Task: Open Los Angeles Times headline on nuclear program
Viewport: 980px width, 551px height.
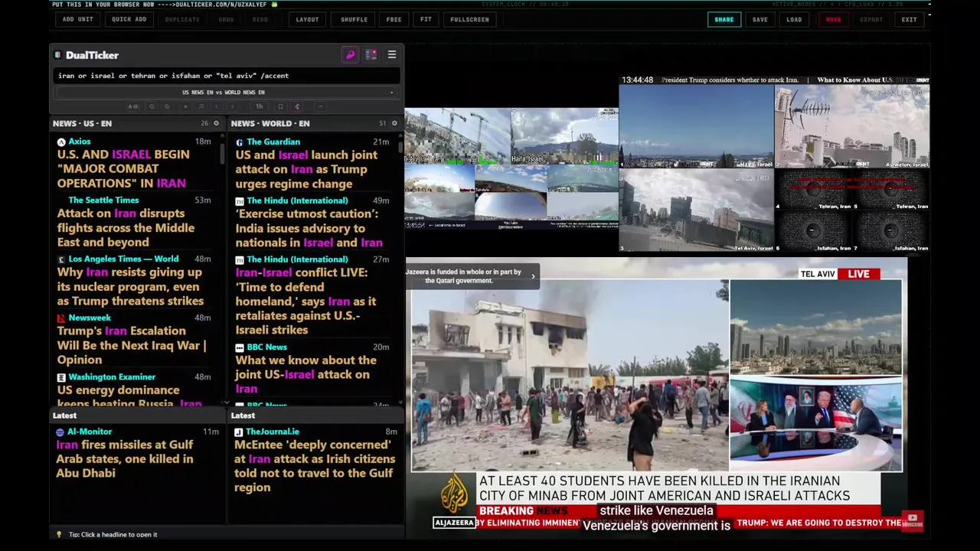Action: pos(130,287)
